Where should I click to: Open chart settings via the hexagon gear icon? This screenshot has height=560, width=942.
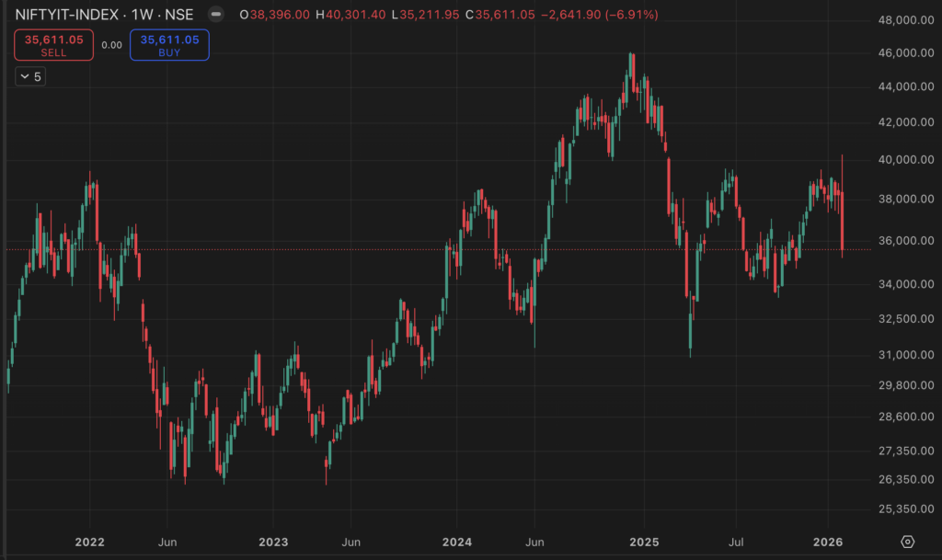click(907, 541)
